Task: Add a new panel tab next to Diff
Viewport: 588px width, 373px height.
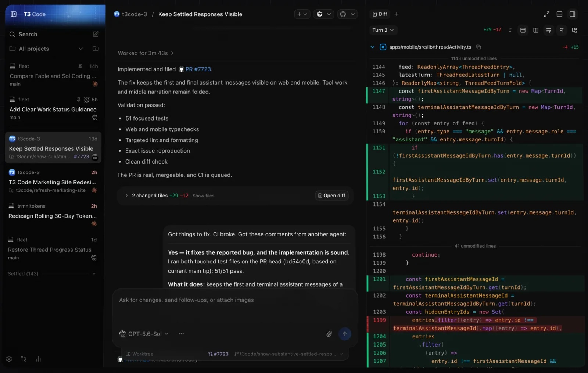Action: click(x=397, y=14)
